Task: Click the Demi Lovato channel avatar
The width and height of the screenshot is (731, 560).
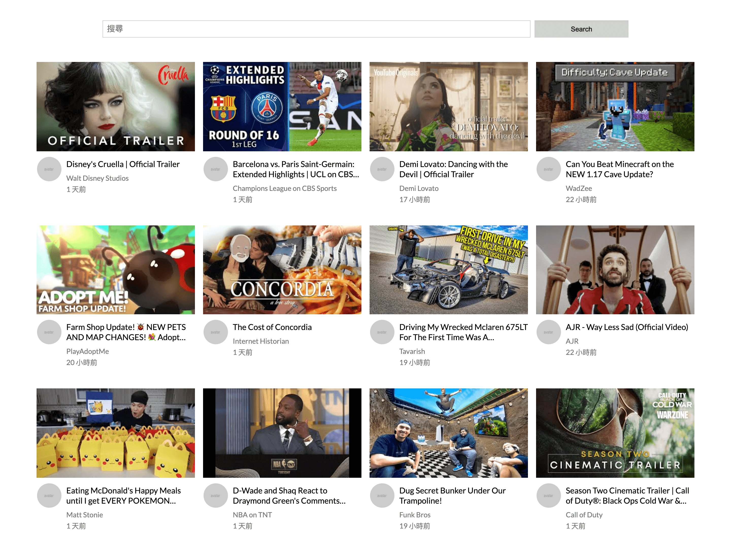Action: click(382, 169)
